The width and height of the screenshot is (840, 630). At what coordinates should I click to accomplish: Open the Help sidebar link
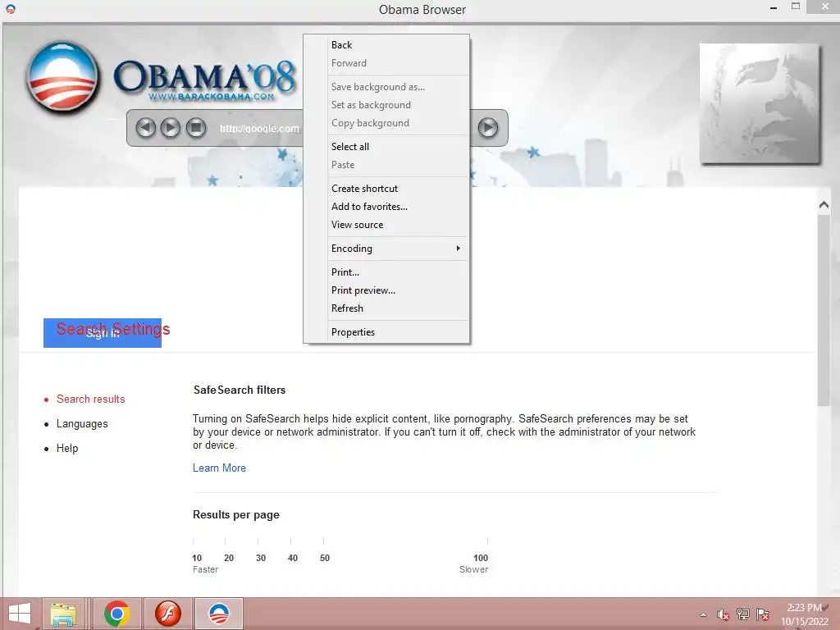(67, 449)
